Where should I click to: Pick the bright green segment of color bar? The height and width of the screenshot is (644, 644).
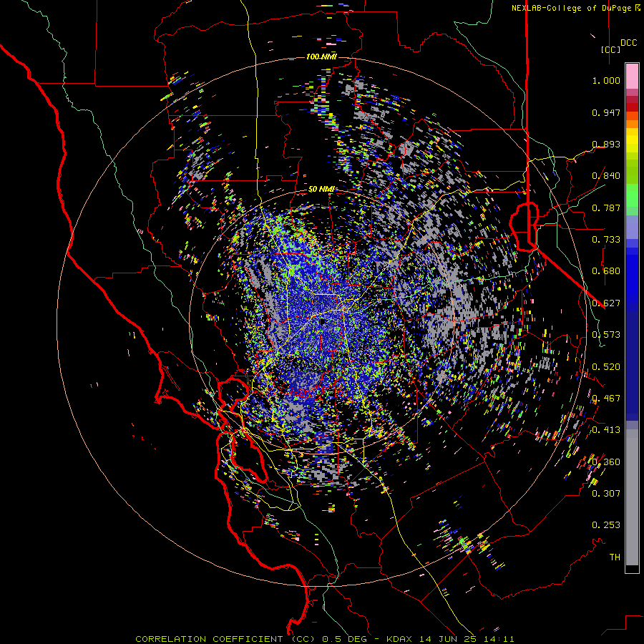632,195
